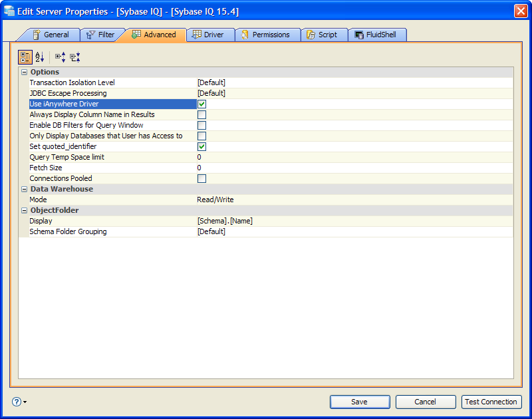
Task: Edit the Query Temp Space limit value
Action: click(355, 158)
